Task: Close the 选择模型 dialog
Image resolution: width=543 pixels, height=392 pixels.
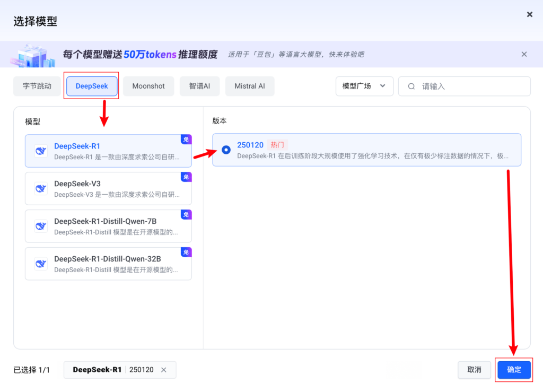Action: pos(529,14)
